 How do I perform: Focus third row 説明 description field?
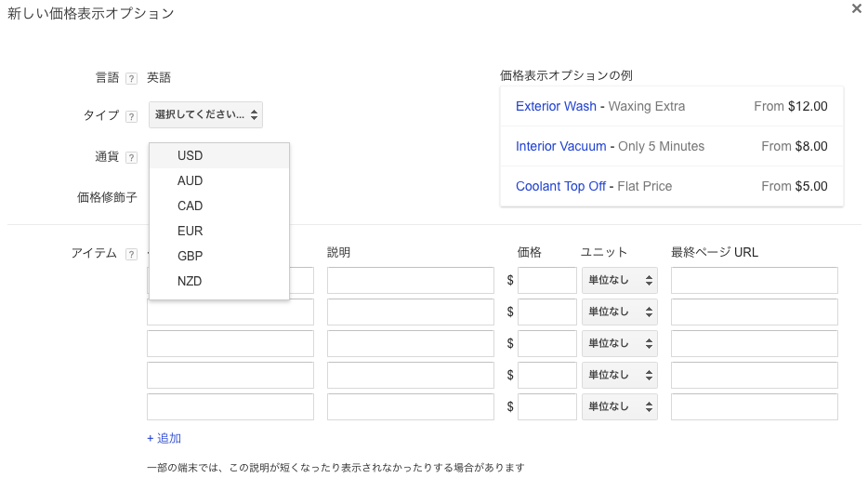point(410,343)
